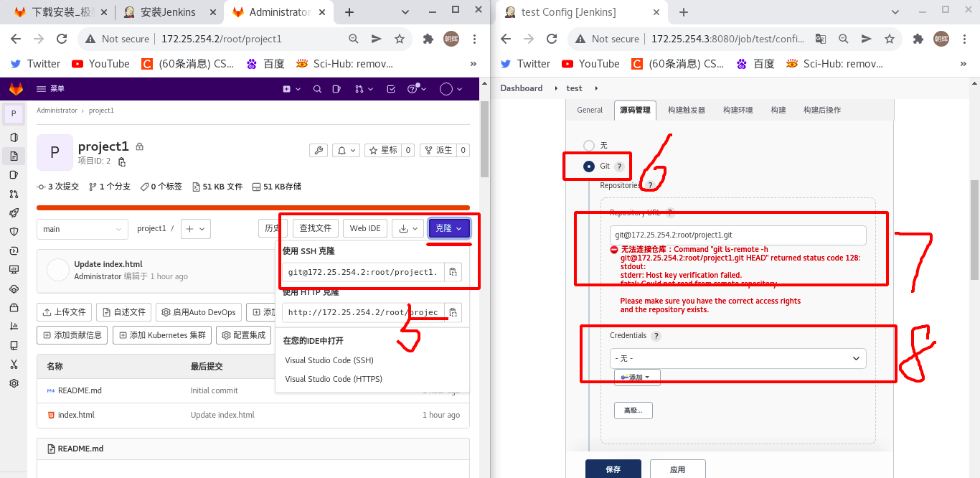
Task: Open the merge requests sidebar icon
Action: (x=14, y=194)
